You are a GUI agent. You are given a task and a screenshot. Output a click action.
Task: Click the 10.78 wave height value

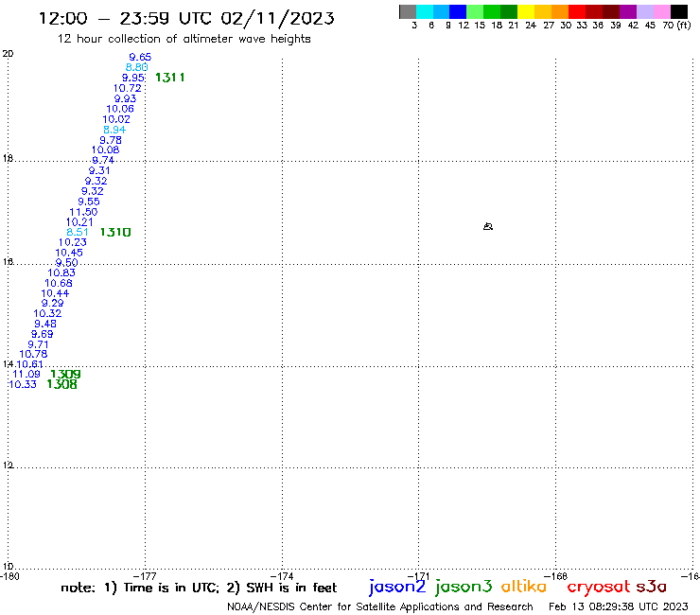pos(33,354)
